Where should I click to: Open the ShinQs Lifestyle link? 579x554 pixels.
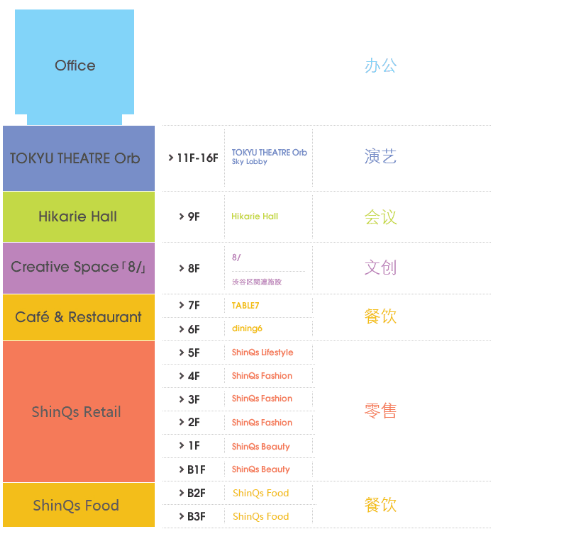click(x=262, y=352)
